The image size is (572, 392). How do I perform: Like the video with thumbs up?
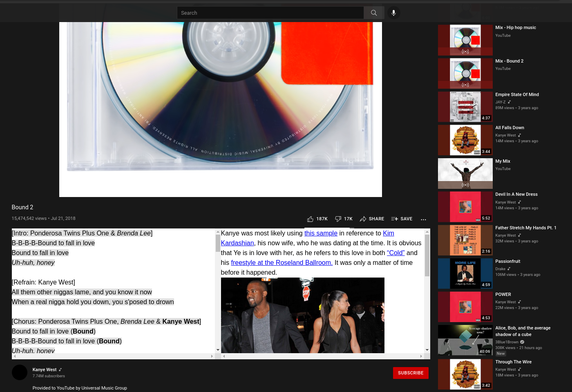317,219
